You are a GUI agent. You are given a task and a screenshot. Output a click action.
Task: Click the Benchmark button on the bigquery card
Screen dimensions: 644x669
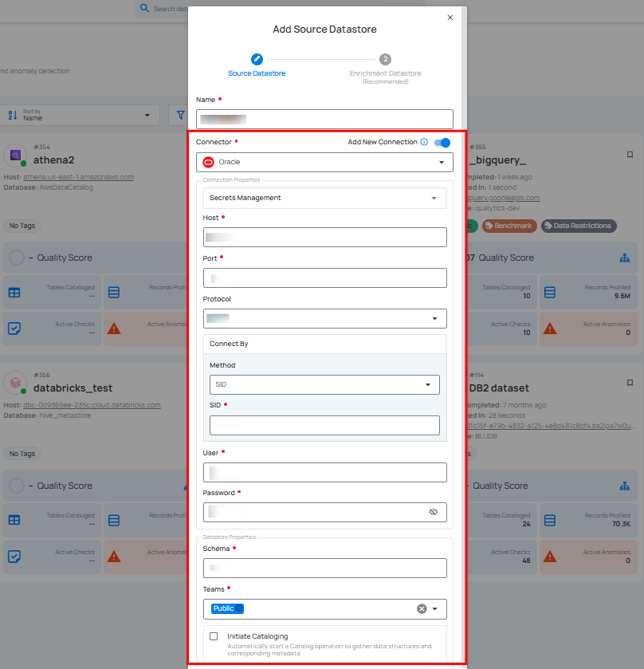[x=509, y=226]
